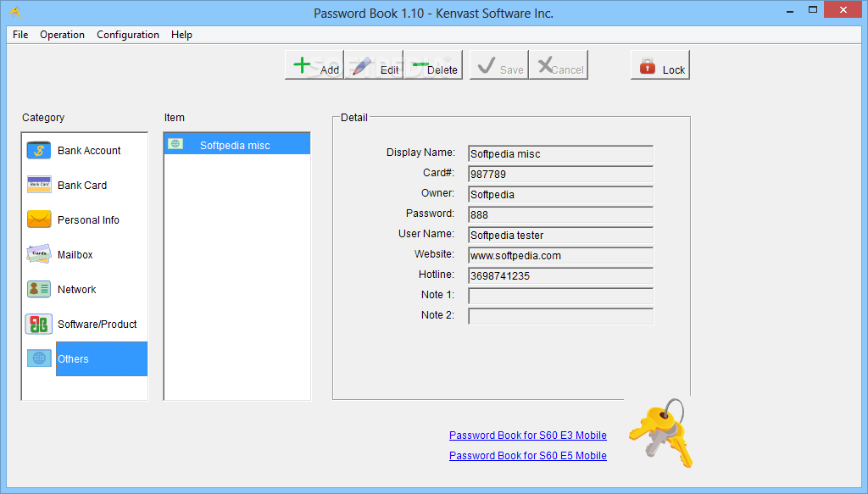
Task: Choose the Bank Account category label
Action: point(89,151)
